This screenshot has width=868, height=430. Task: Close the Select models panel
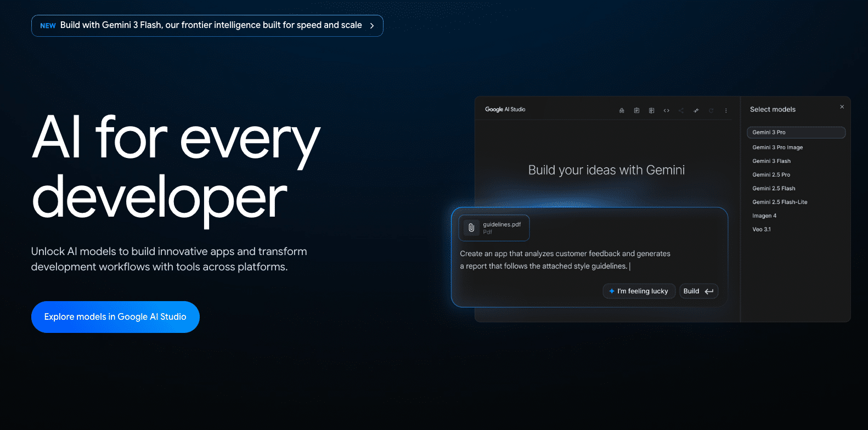[842, 107]
